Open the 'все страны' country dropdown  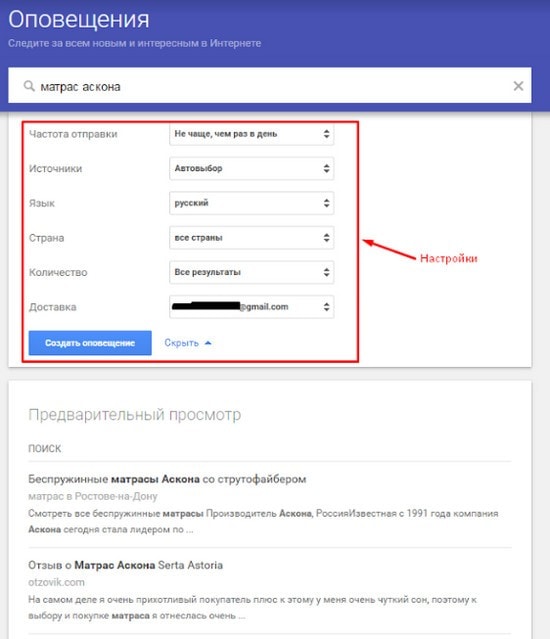pyautogui.click(x=251, y=238)
